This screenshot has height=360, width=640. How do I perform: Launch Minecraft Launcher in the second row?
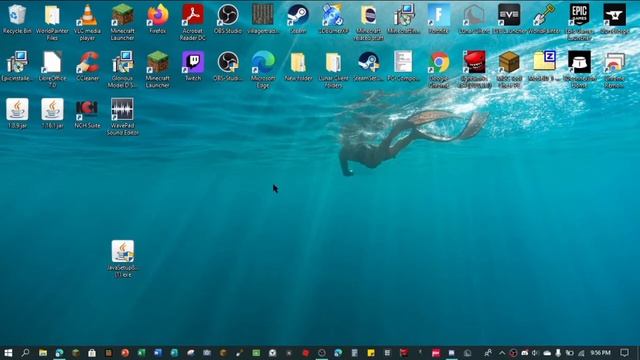click(x=158, y=70)
